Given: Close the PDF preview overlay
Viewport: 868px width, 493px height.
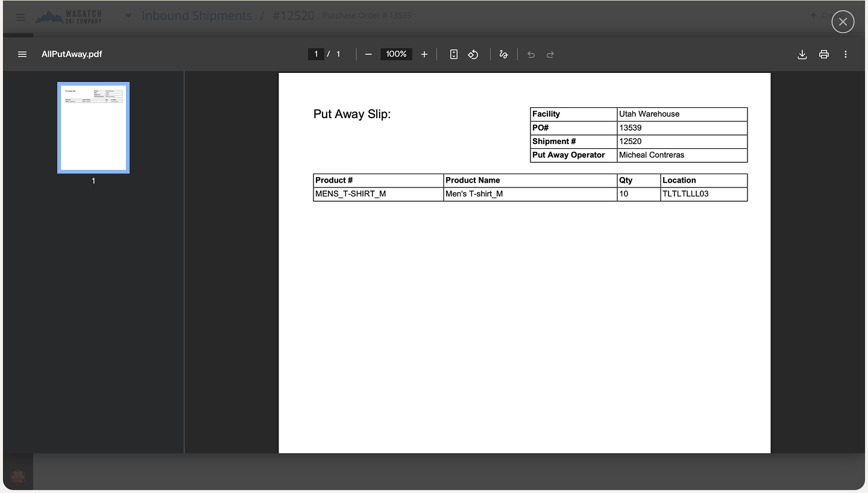Looking at the screenshot, I should (x=843, y=22).
